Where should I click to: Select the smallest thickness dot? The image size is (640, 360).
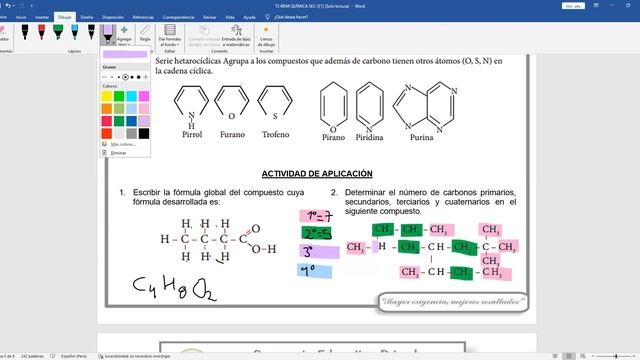click(x=112, y=77)
